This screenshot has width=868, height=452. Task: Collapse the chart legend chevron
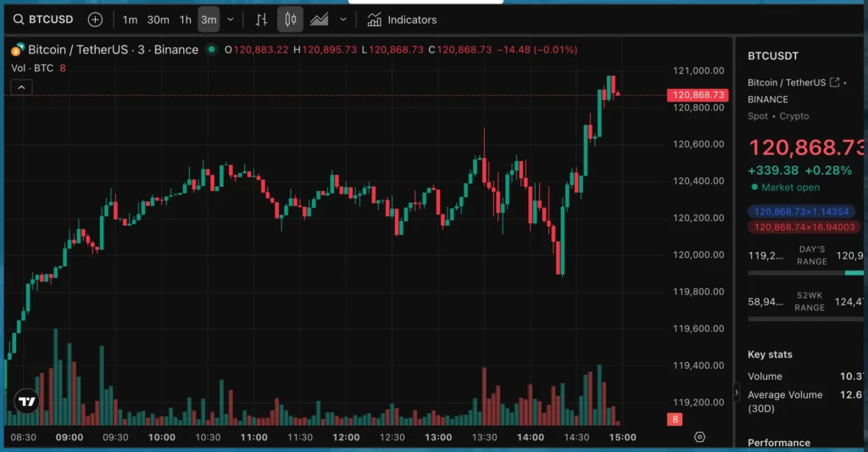(21, 86)
